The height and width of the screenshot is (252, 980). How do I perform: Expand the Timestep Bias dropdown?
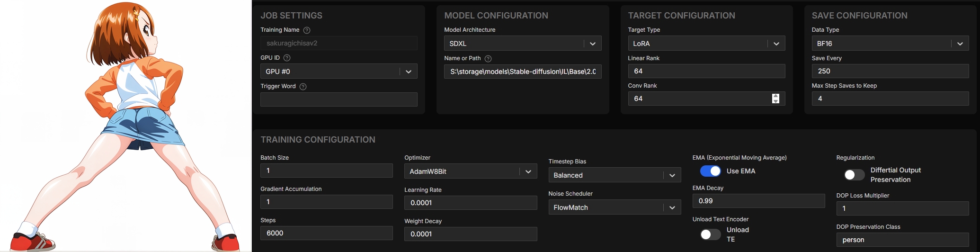pos(615,175)
